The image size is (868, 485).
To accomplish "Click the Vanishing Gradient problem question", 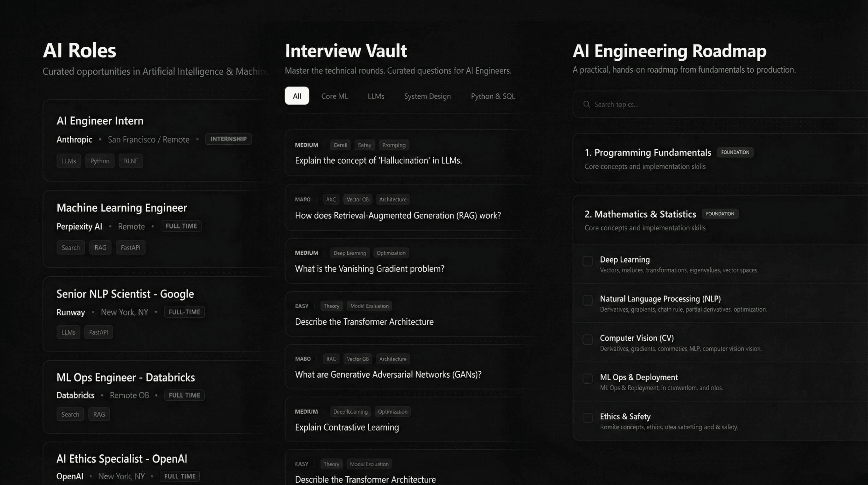I will tap(369, 269).
